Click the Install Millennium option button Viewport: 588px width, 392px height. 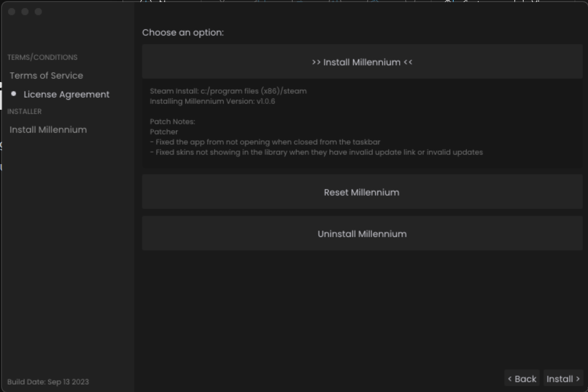[362, 62]
